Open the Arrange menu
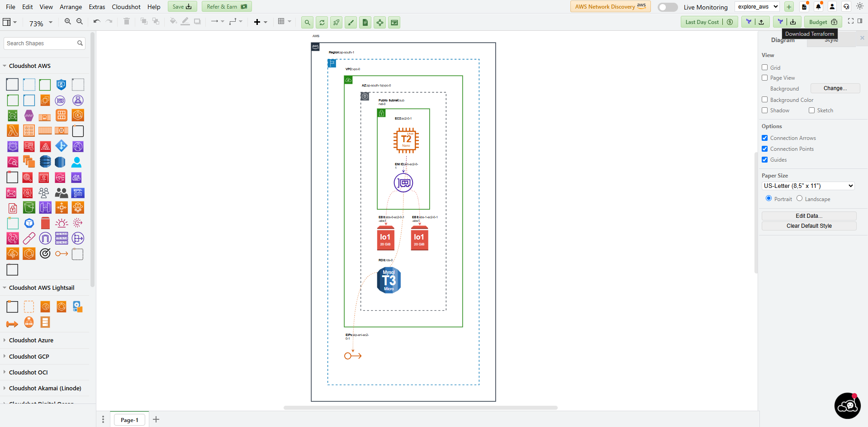 [71, 7]
